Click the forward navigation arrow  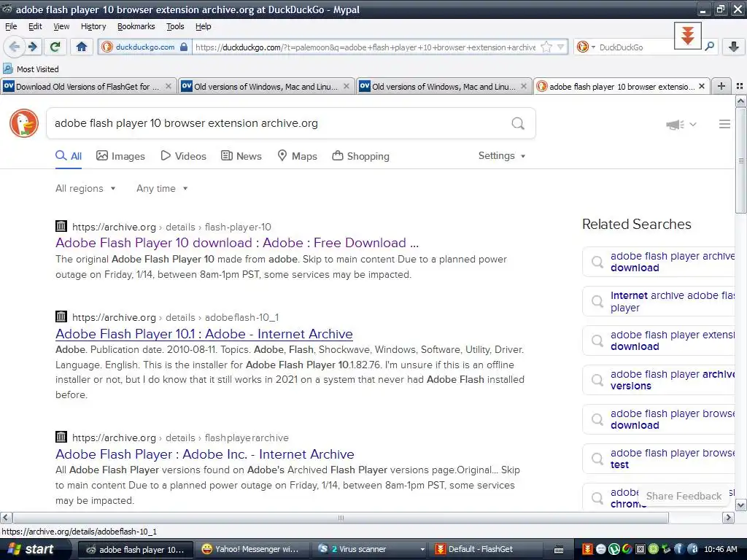pyautogui.click(x=32, y=47)
